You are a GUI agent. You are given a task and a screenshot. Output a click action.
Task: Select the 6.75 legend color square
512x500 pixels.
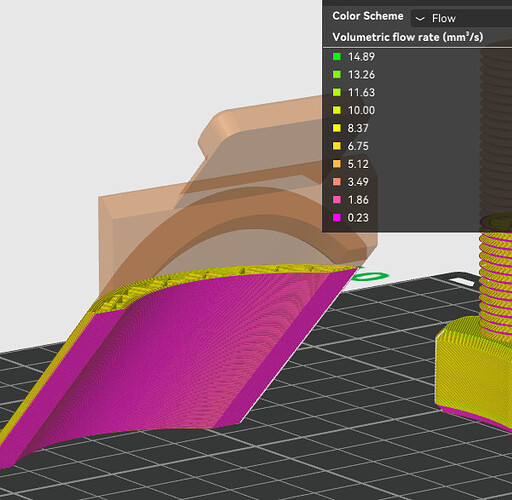[x=337, y=146]
